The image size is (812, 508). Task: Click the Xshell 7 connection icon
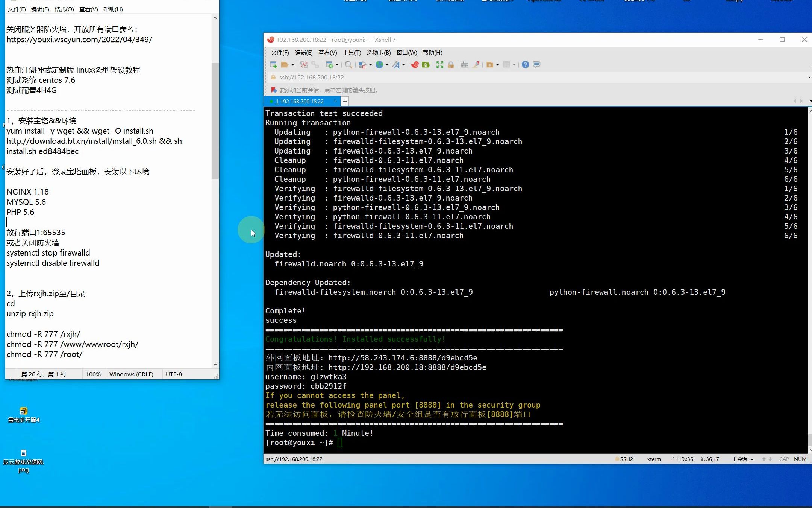[x=274, y=64]
